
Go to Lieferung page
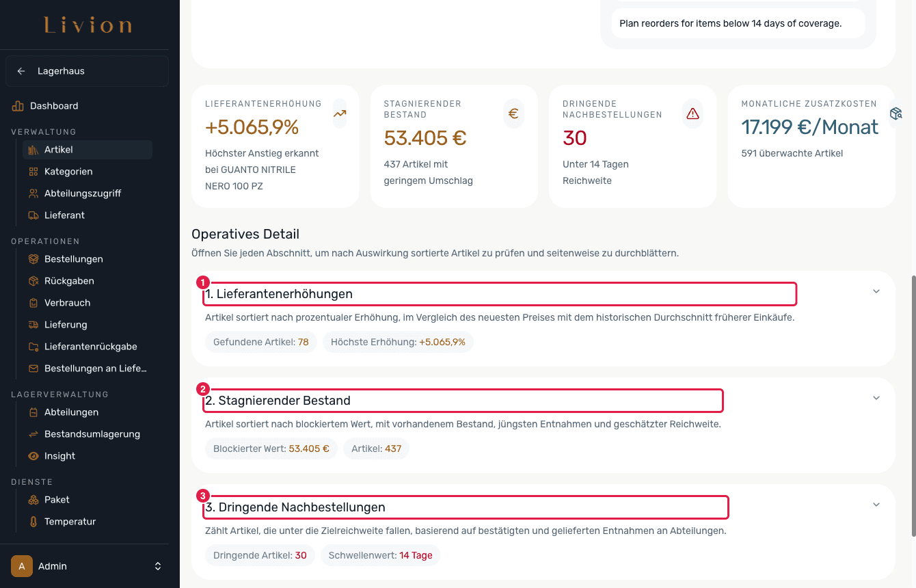[x=87, y=325]
